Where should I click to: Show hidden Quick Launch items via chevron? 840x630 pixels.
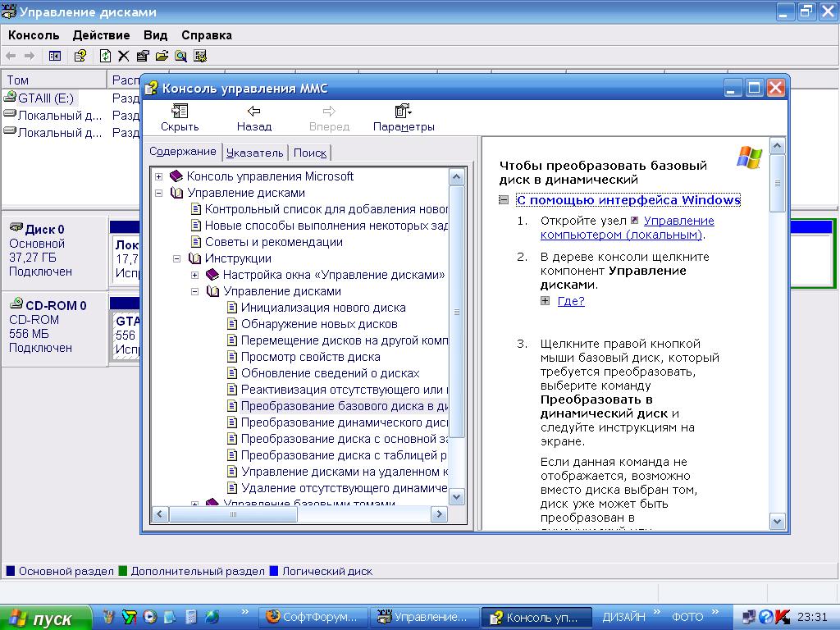point(244,612)
